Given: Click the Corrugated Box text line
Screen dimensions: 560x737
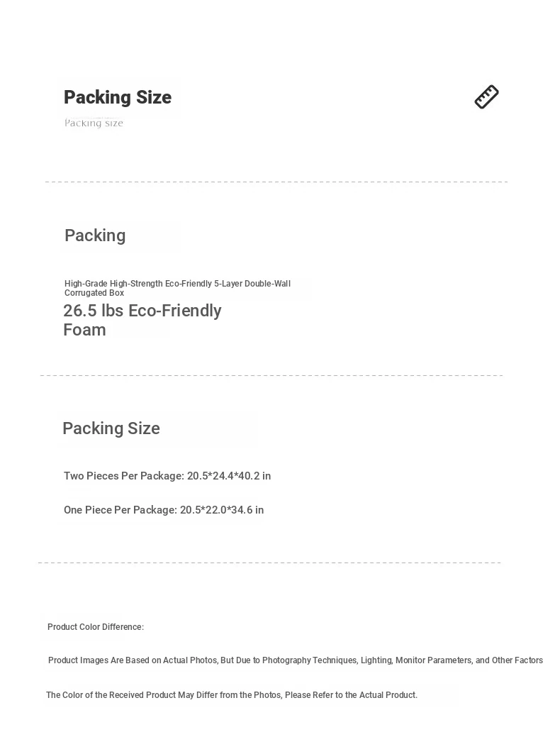Looking at the screenshot, I should click(x=94, y=293).
